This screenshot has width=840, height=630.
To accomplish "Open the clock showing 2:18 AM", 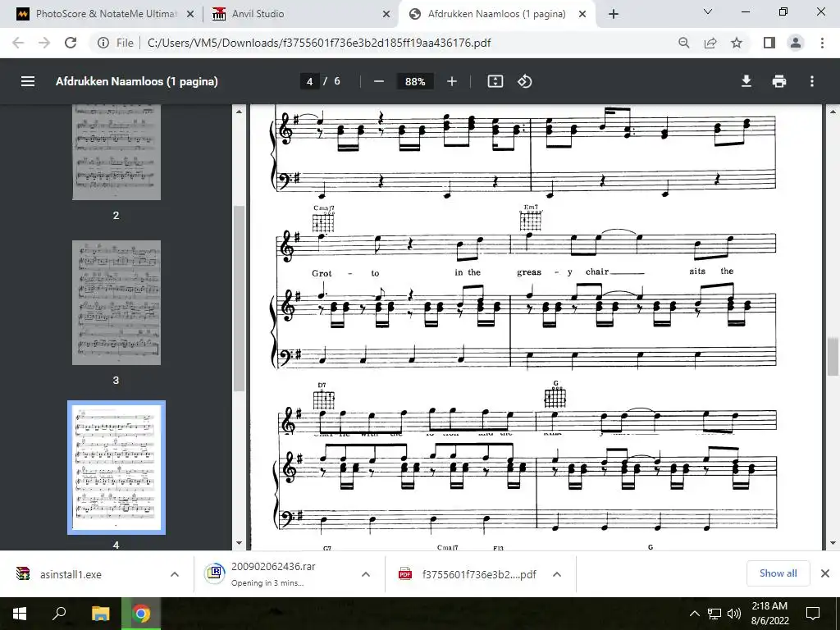I will tap(769, 614).
